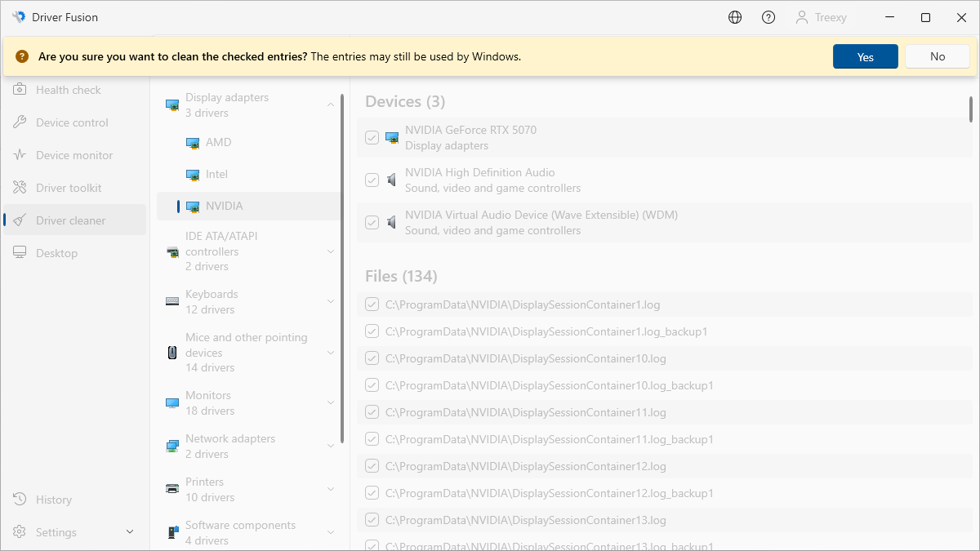Toggle NVIDIA High Definition Audio checkbox

372,180
